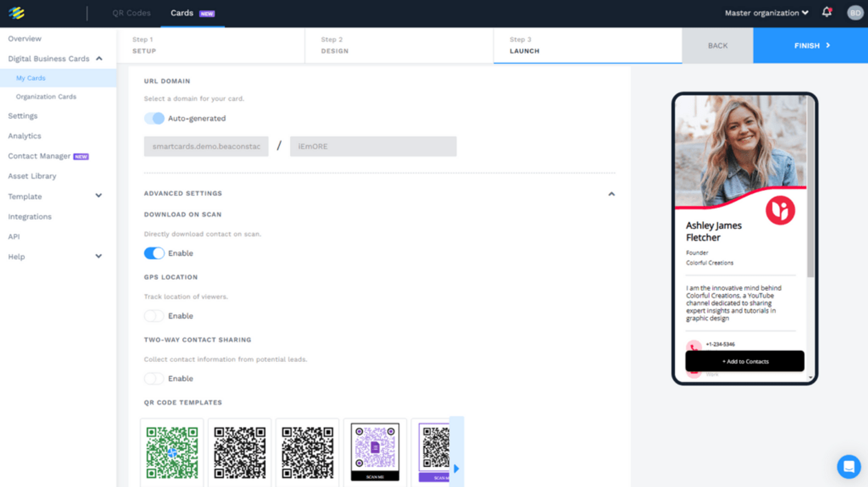Go to Step 1 Setup

click(x=211, y=45)
